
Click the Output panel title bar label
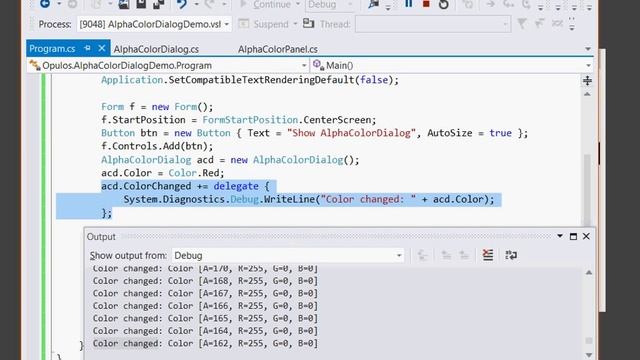click(x=101, y=237)
